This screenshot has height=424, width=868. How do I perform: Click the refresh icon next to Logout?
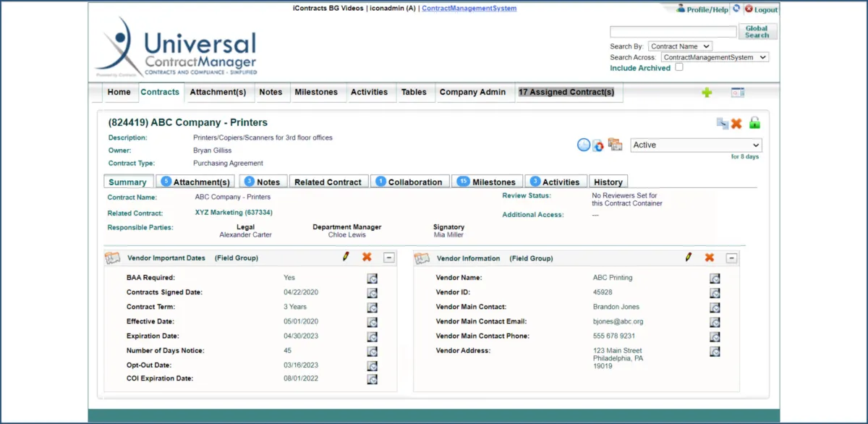[736, 9]
